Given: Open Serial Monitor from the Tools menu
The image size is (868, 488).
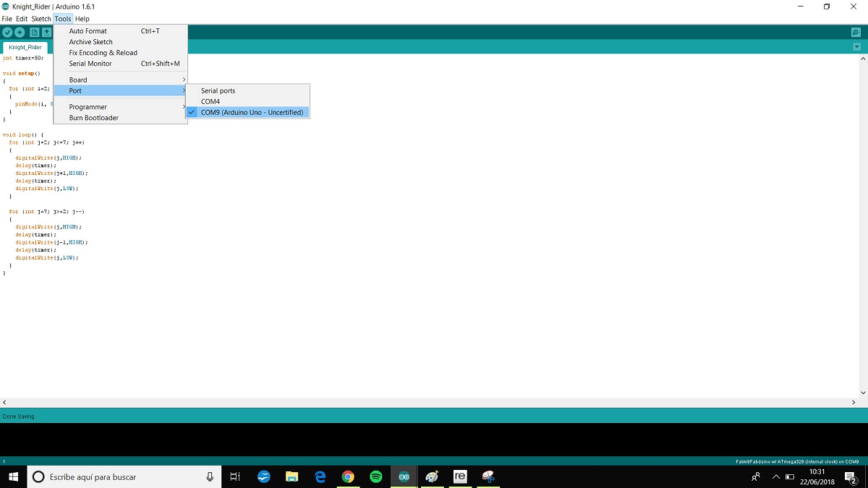Looking at the screenshot, I should click(x=121, y=64).
